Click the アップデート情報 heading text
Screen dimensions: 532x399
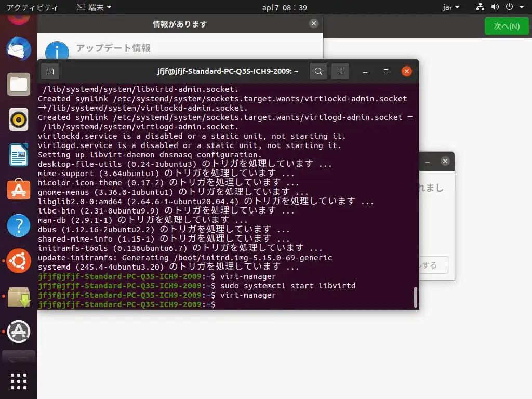(113, 48)
